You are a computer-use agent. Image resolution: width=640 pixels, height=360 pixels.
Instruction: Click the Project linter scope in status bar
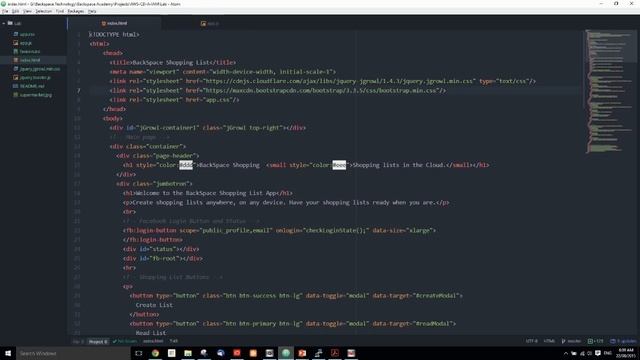[x=98, y=341]
